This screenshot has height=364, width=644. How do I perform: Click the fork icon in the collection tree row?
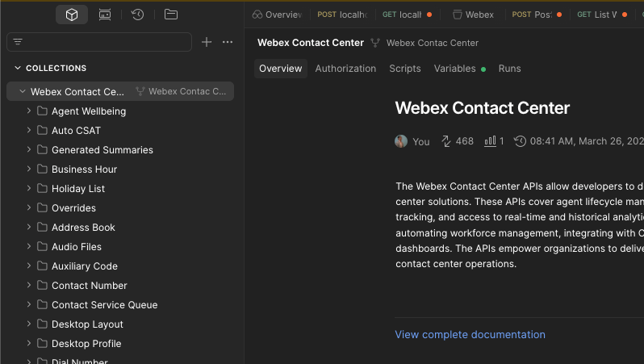click(x=140, y=91)
